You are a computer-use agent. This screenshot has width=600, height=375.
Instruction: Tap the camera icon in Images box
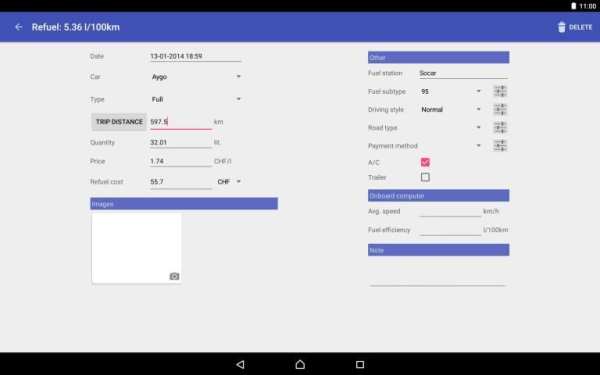point(174,276)
